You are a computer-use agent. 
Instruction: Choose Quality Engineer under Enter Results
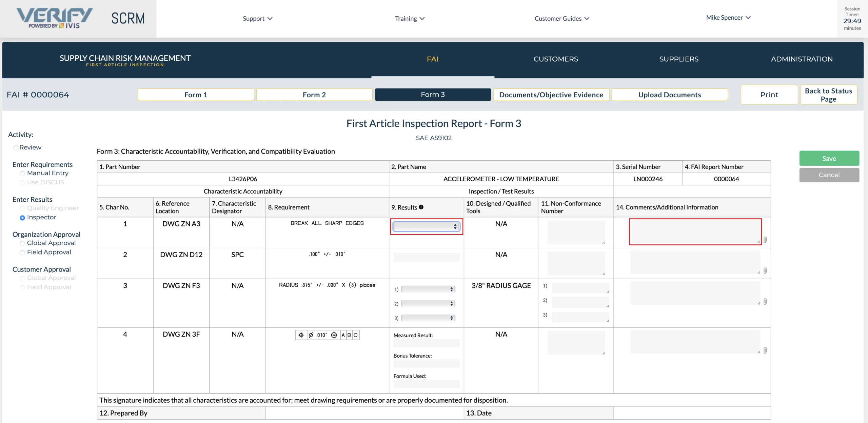[22, 208]
